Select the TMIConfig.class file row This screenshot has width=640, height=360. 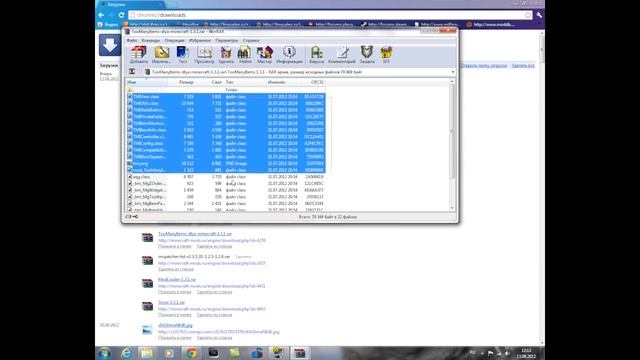[x=226, y=143]
